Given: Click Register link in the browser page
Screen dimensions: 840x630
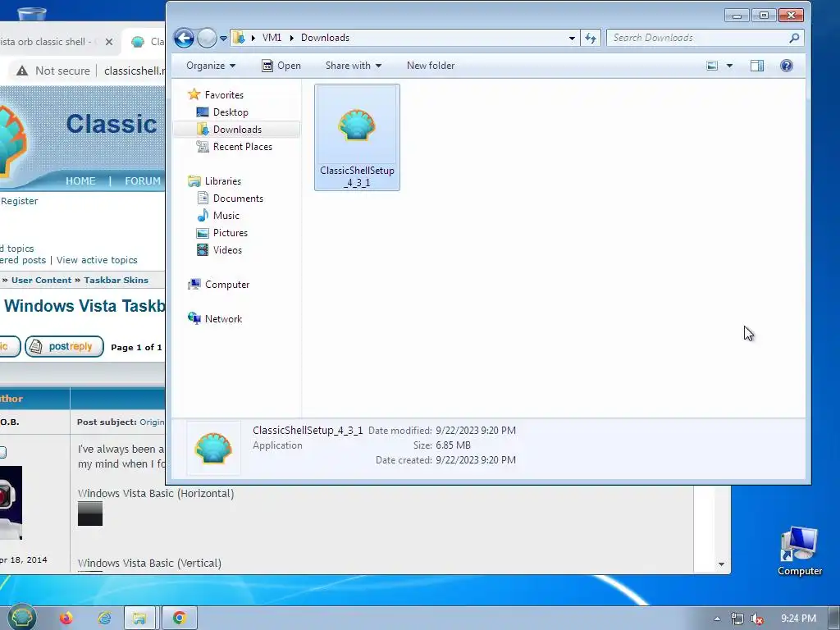Looking at the screenshot, I should point(20,201).
